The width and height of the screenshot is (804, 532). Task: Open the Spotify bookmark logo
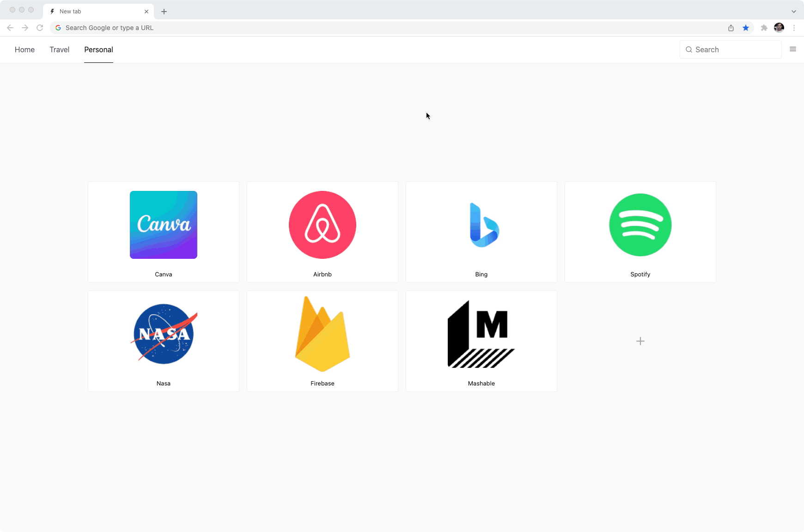[640, 225]
